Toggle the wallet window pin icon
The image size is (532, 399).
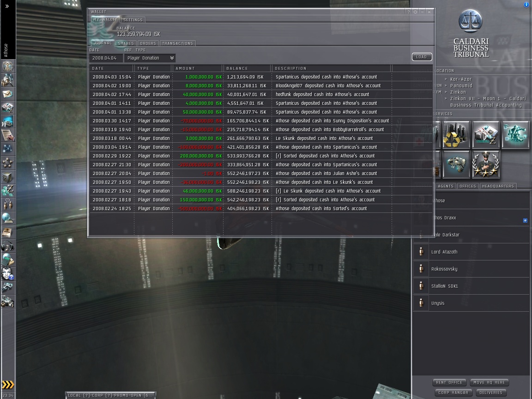click(x=415, y=12)
